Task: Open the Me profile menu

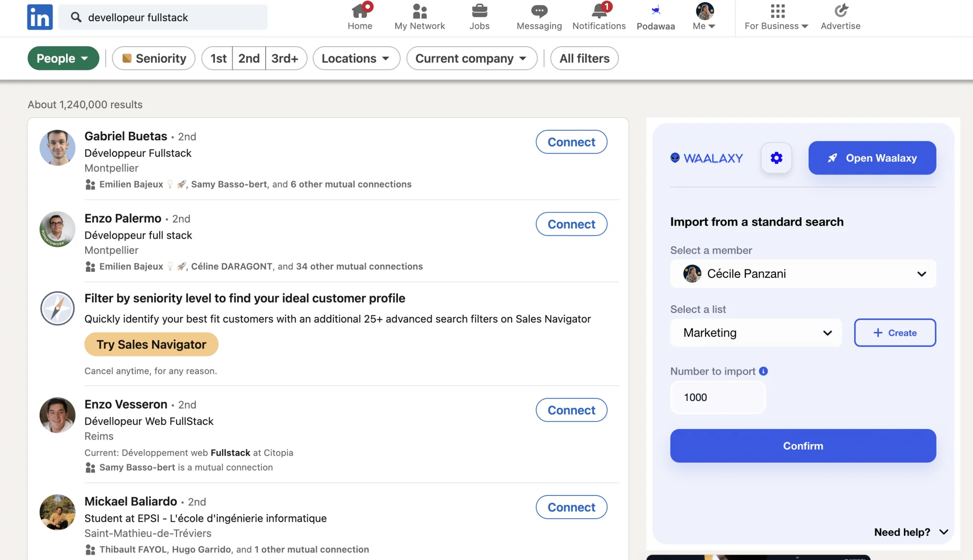Action: coord(704,17)
